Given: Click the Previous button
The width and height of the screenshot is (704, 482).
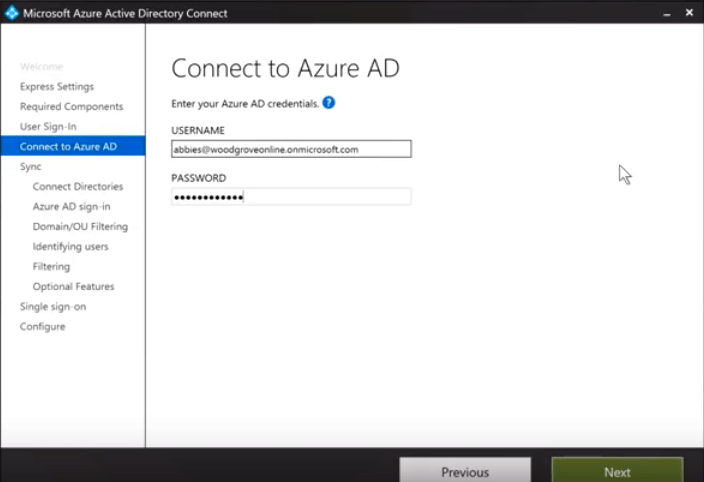Looking at the screenshot, I should [x=465, y=470].
